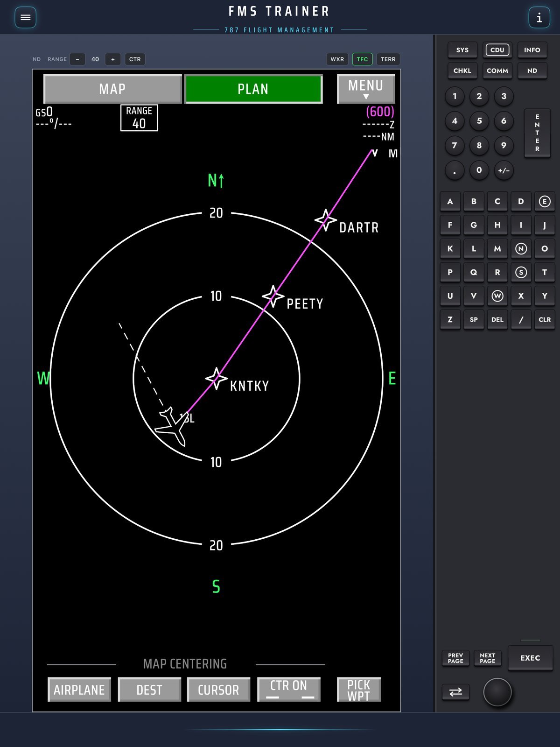560x747 pixels.
Task: Tap the plus/minus key
Action: tap(504, 170)
